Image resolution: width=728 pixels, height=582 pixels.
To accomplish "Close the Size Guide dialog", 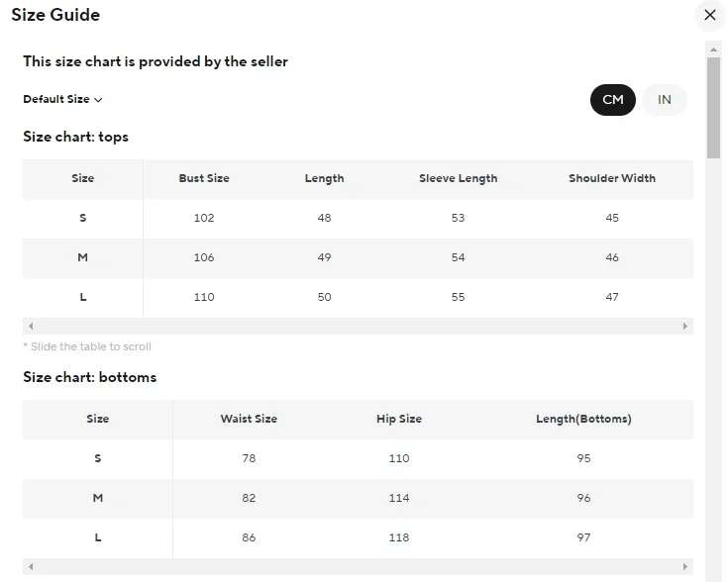I will click(709, 15).
